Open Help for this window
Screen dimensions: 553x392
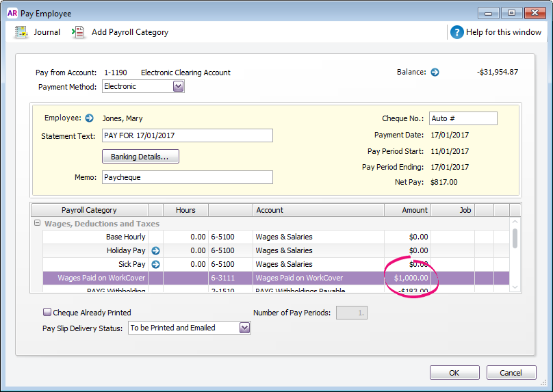[x=457, y=32]
